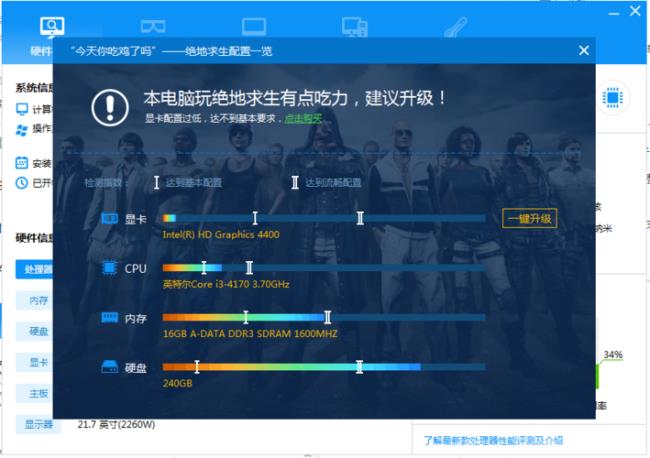Click the headline 本电脑玩绝地求生有点吃力 text

coord(246,98)
